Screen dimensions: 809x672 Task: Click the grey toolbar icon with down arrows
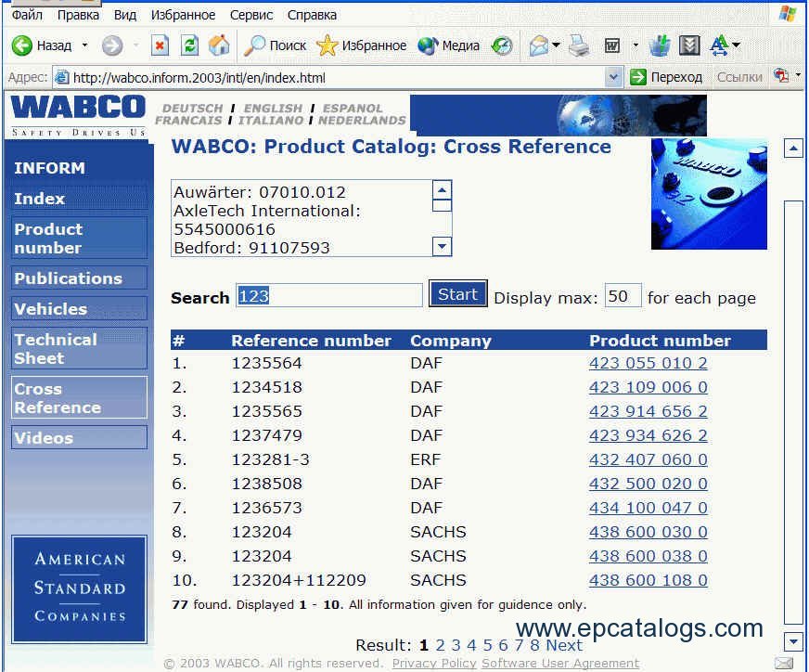pyautogui.click(x=689, y=45)
